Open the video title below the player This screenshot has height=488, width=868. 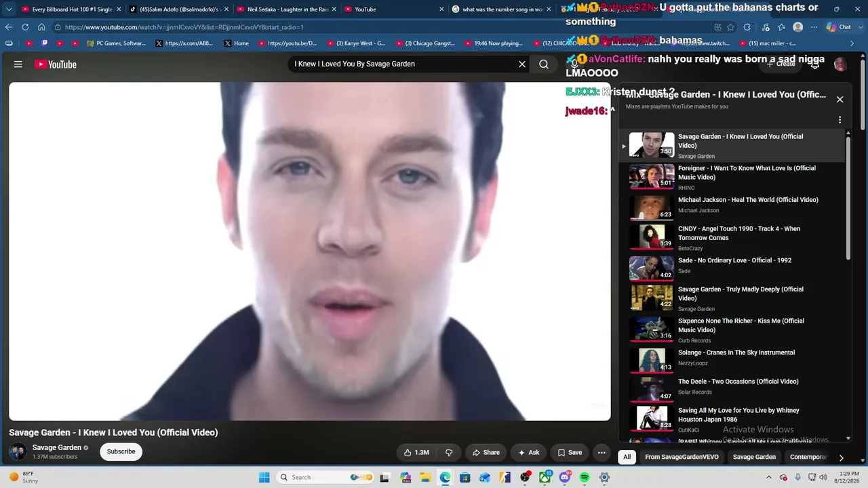pyautogui.click(x=113, y=432)
